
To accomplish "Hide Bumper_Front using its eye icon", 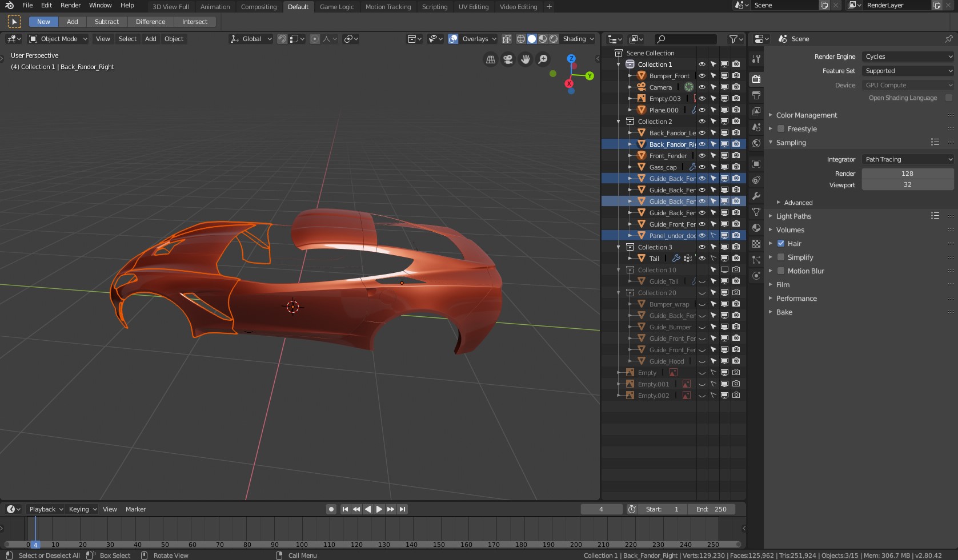I will [702, 75].
